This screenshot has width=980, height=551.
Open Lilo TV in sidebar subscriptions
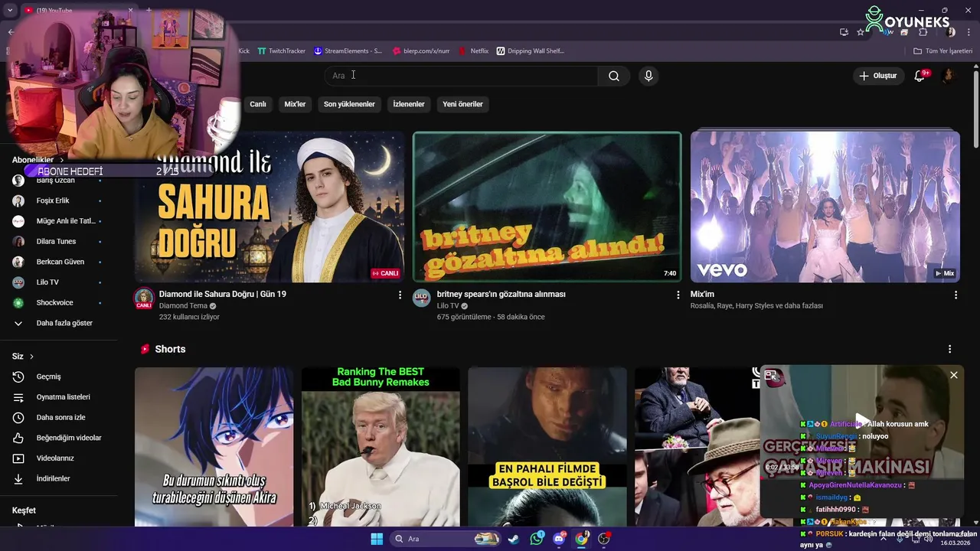[57, 282]
